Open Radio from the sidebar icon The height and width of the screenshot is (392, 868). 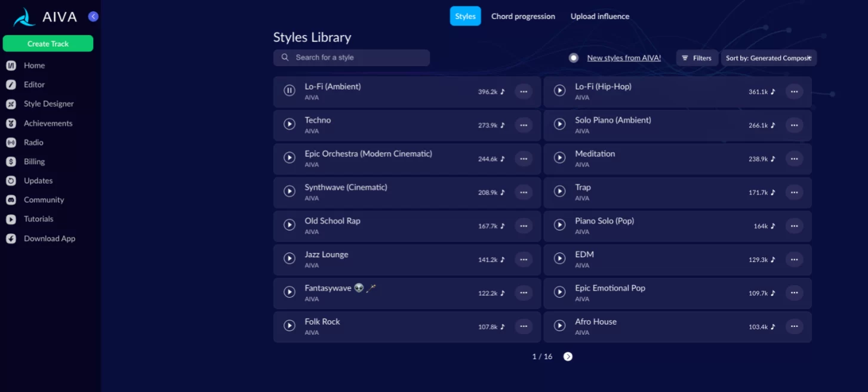[x=11, y=143]
